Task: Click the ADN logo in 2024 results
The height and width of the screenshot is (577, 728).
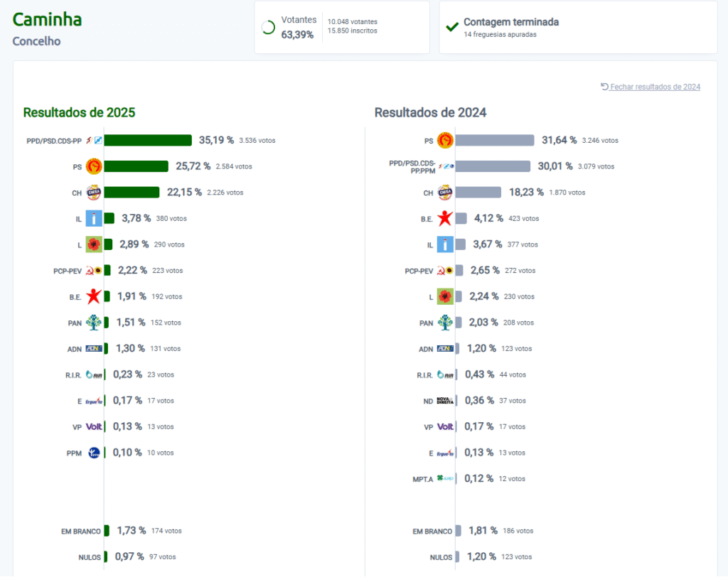Action: pos(445,349)
